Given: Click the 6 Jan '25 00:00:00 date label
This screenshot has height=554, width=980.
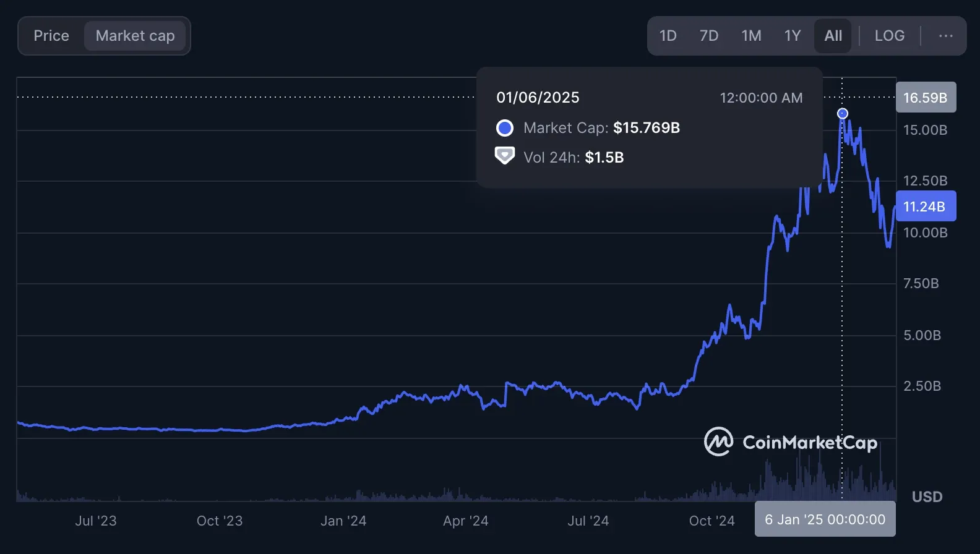Looking at the screenshot, I should (x=825, y=519).
